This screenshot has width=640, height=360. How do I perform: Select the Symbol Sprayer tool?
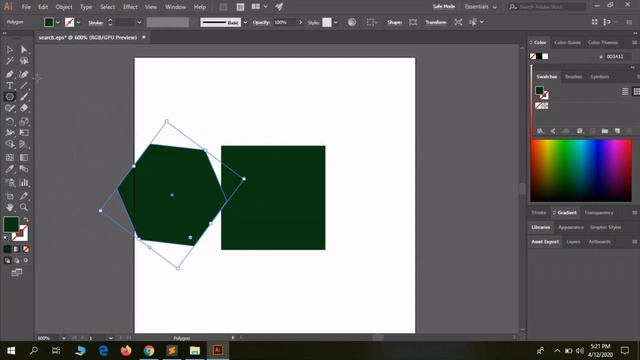pos(9,182)
